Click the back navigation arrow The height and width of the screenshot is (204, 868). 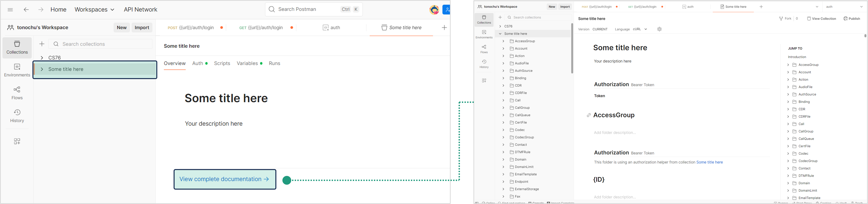pyautogui.click(x=26, y=10)
